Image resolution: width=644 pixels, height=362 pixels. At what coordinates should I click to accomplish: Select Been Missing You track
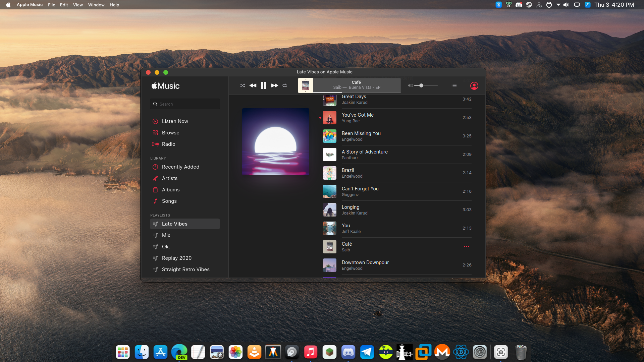click(397, 136)
